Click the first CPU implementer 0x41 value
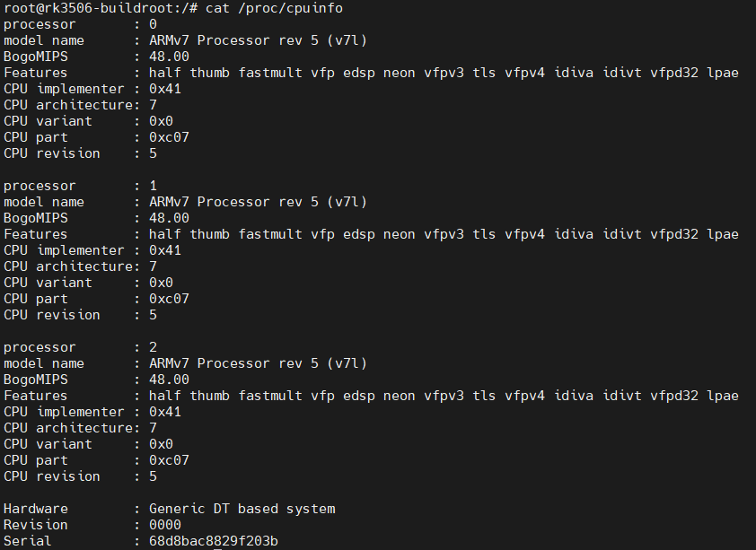 click(x=165, y=89)
